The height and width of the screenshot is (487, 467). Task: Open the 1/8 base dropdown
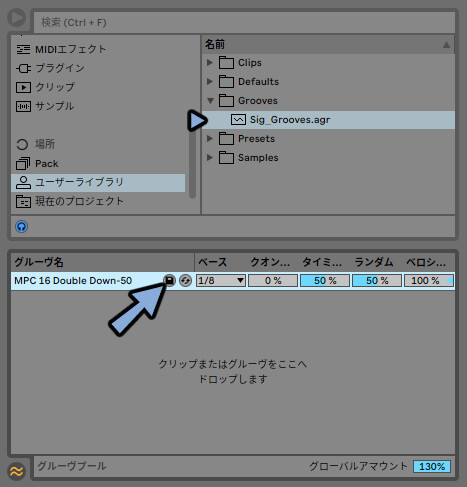click(x=221, y=281)
